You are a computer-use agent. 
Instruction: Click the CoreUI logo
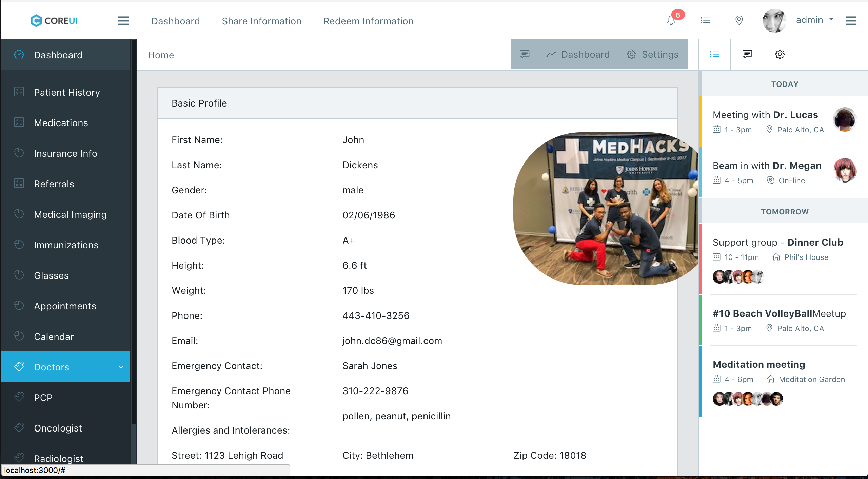54,21
